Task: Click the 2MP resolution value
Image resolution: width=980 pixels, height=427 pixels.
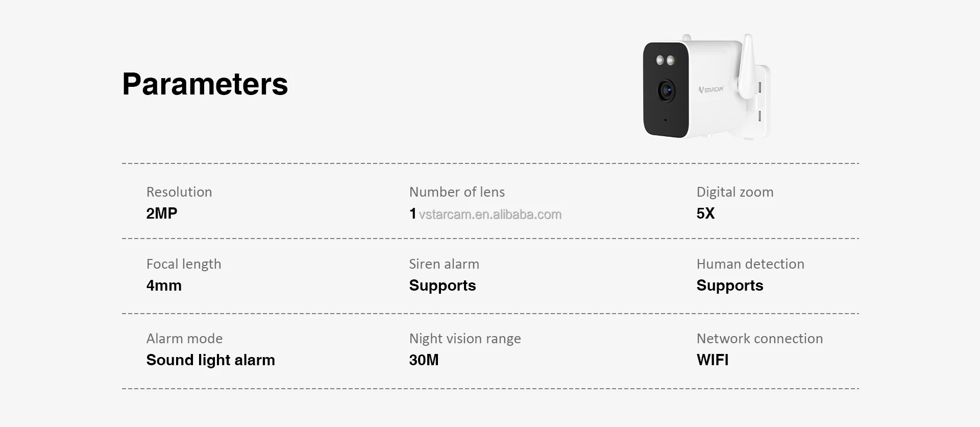Action: pos(161,213)
